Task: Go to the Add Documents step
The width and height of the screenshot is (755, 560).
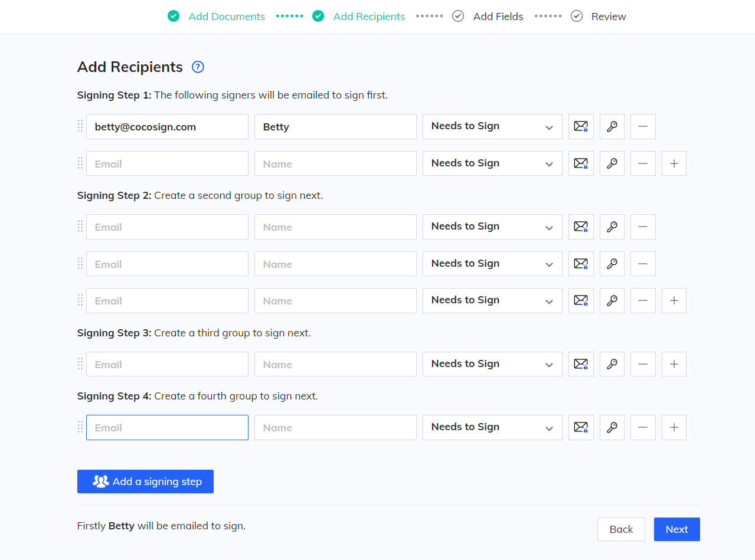Action: [216, 17]
